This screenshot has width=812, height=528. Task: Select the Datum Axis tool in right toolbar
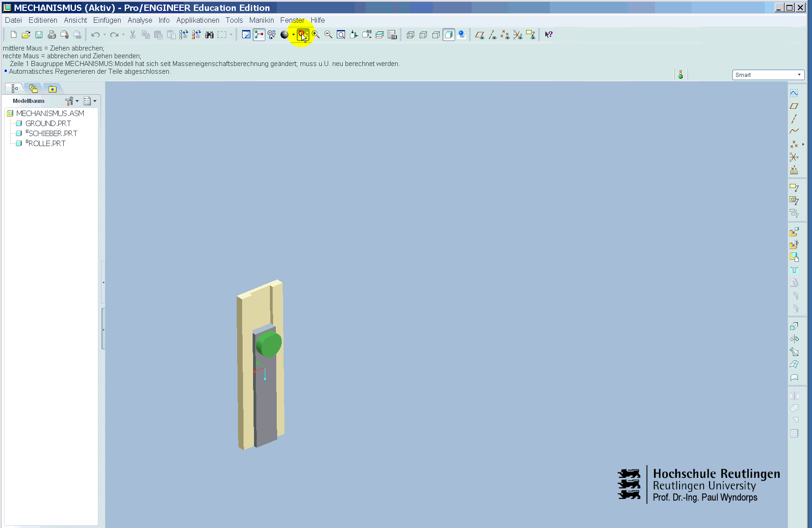click(794, 118)
